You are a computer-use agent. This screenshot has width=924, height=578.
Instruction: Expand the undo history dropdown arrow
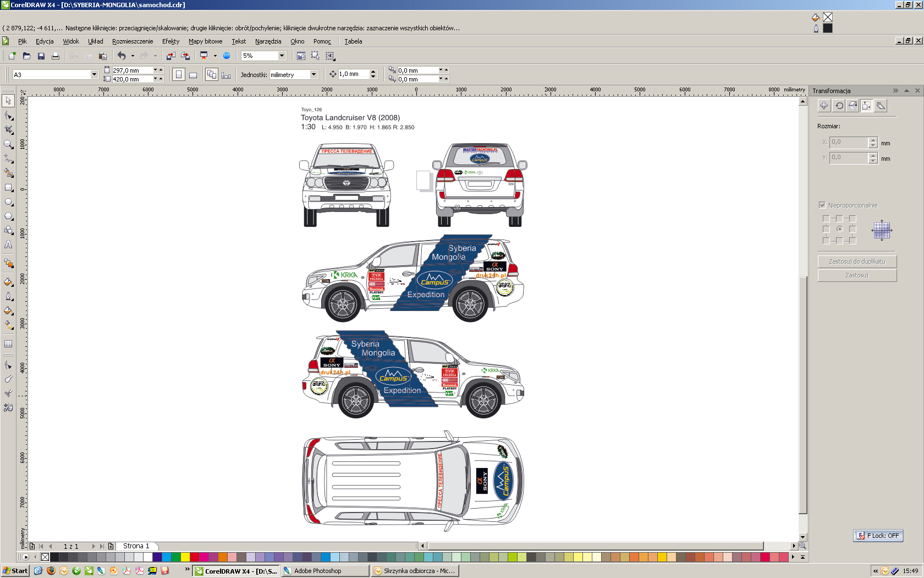click(x=133, y=56)
